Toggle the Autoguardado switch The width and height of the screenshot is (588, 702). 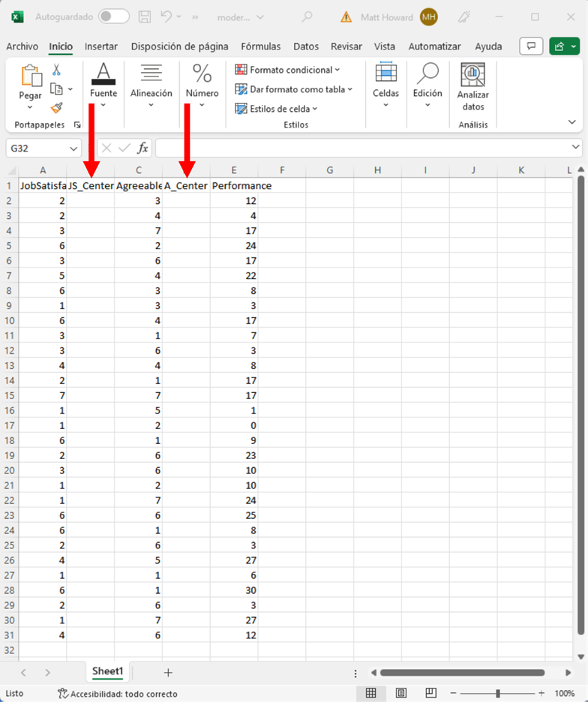(113, 16)
